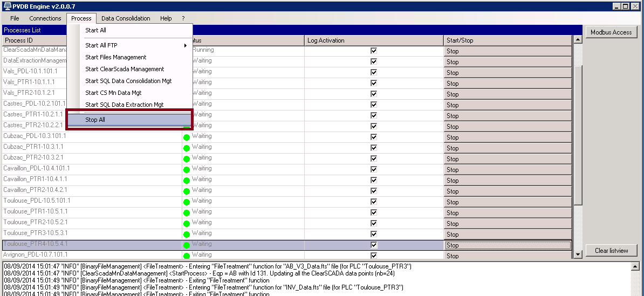Select Start ClearScada Management menu entry
The height and width of the screenshot is (296, 644).
pyautogui.click(x=125, y=69)
